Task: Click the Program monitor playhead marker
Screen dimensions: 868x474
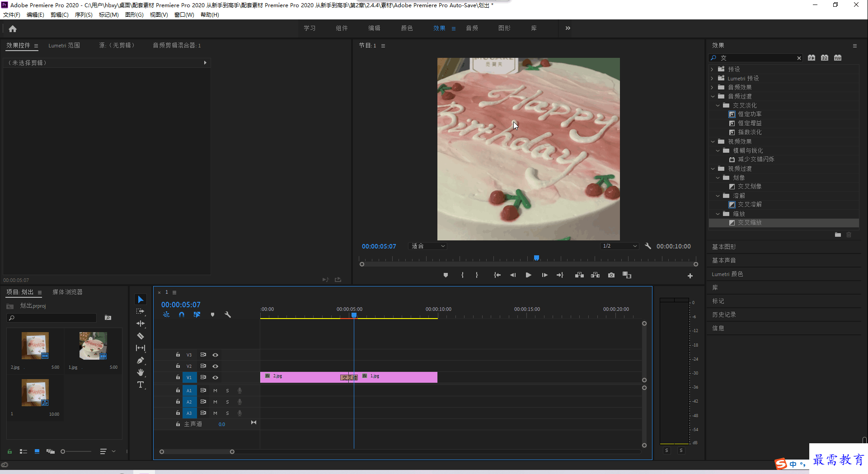Action: [x=536, y=258]
